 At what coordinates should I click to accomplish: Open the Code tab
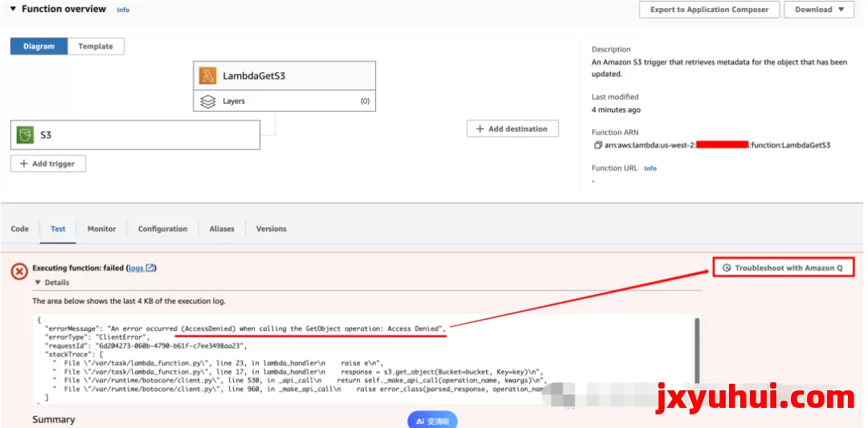click(20, 228)
